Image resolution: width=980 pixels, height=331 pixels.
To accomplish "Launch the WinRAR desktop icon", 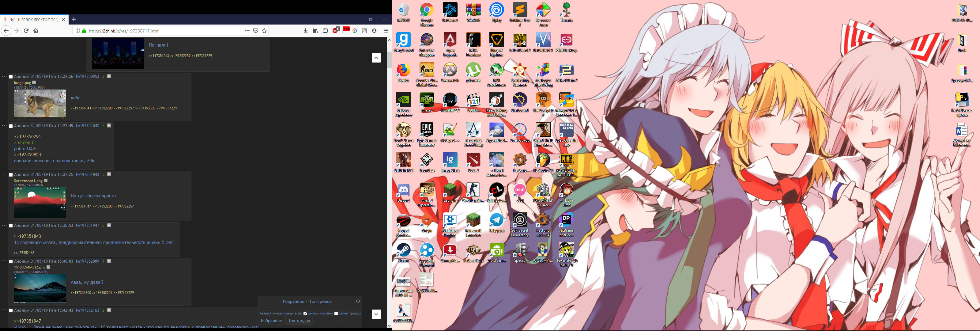I will click(x=473, y=13).
